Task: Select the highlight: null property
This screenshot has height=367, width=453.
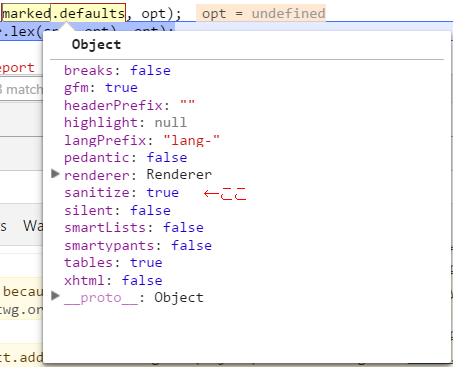Action: pos(125,123)
